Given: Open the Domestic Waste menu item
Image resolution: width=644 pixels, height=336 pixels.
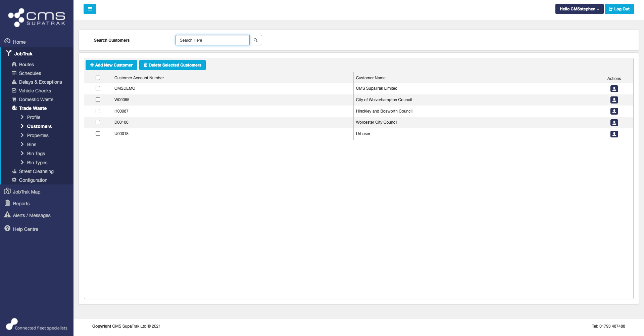Looking at the screenshot, I should tap(36, 99).
